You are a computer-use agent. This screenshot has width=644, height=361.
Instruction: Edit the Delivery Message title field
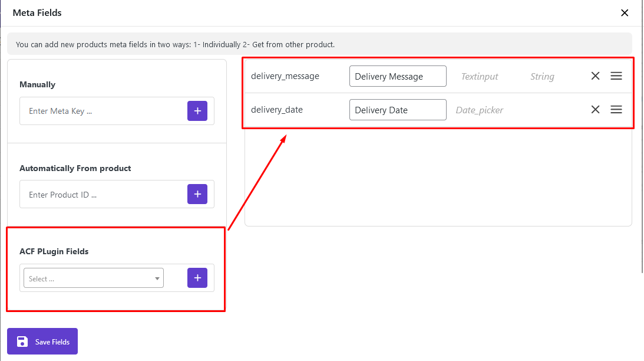click(x=398, y=76)
